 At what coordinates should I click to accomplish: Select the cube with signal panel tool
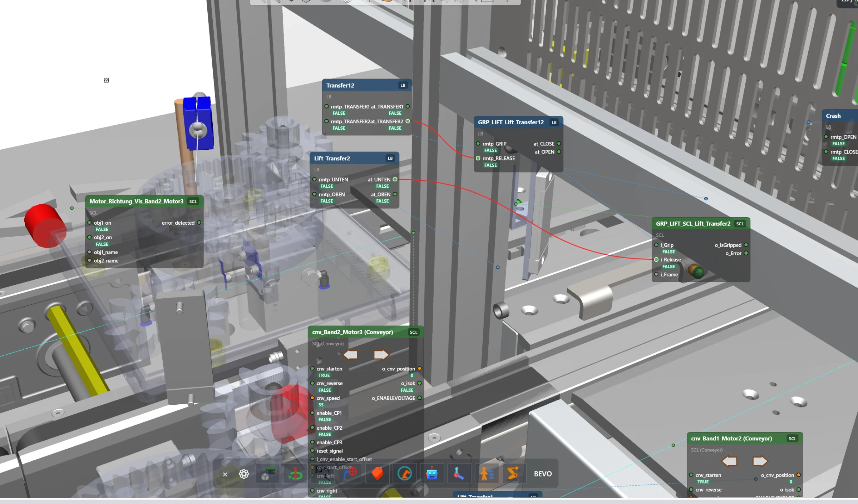(x=268, y=474)
